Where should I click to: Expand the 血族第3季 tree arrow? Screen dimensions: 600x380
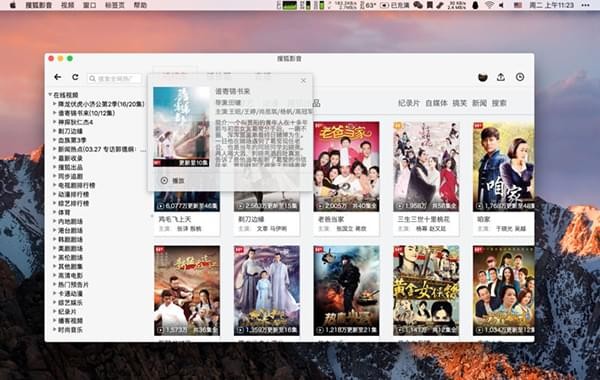tap(55, 140)
